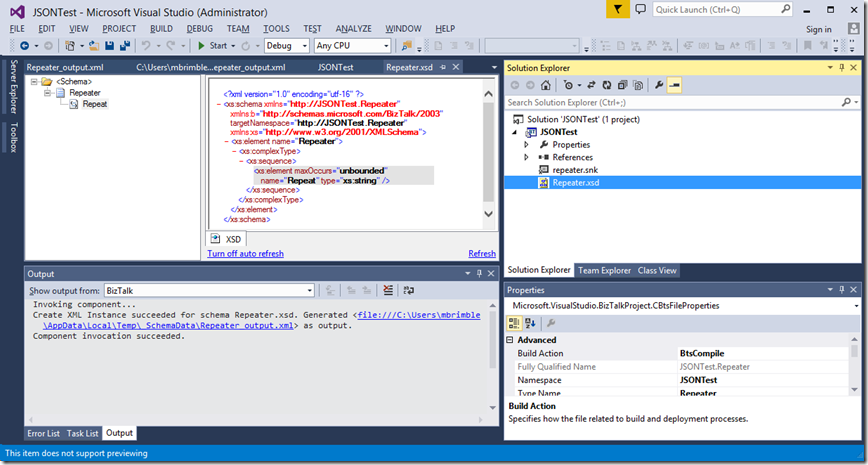The width and height of the screenshot is (868, 465).
Task: Collapse the <Schema> tree node
Action: [35, 81]
